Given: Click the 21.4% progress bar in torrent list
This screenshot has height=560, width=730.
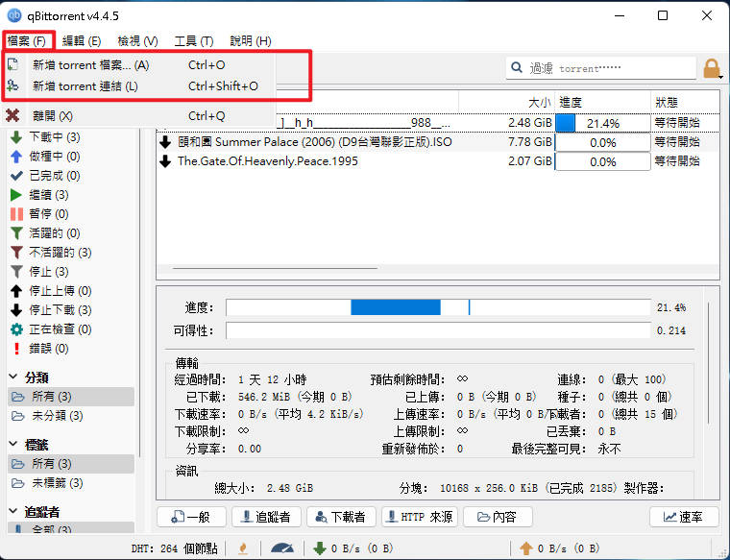Looking at the screenshot, I should pos(603,123).
